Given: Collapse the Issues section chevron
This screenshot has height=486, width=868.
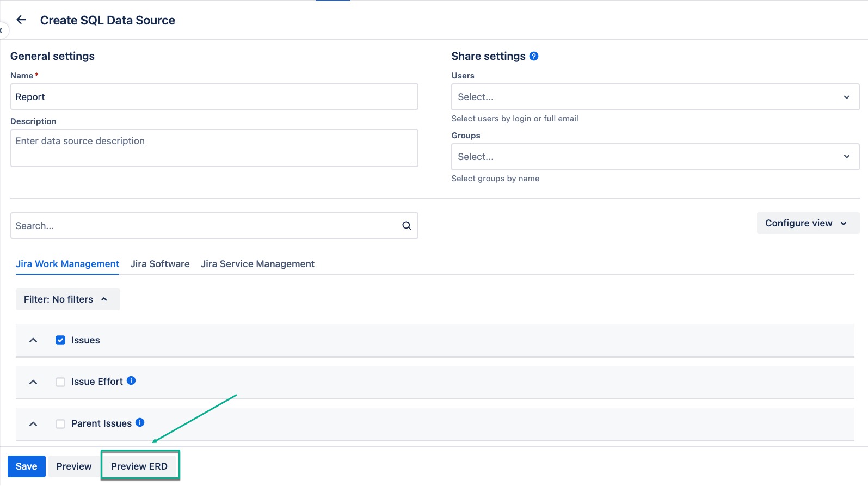Looking at the screenshot, I should pyautogui.click(x=33, y=340).
